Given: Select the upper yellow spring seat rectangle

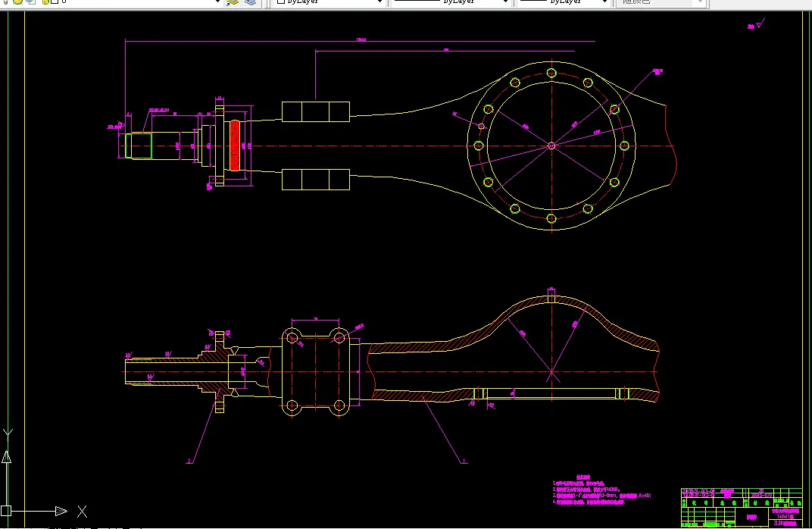Looking at the screenshot, I should pyautogui.click(x=316, y=112).
